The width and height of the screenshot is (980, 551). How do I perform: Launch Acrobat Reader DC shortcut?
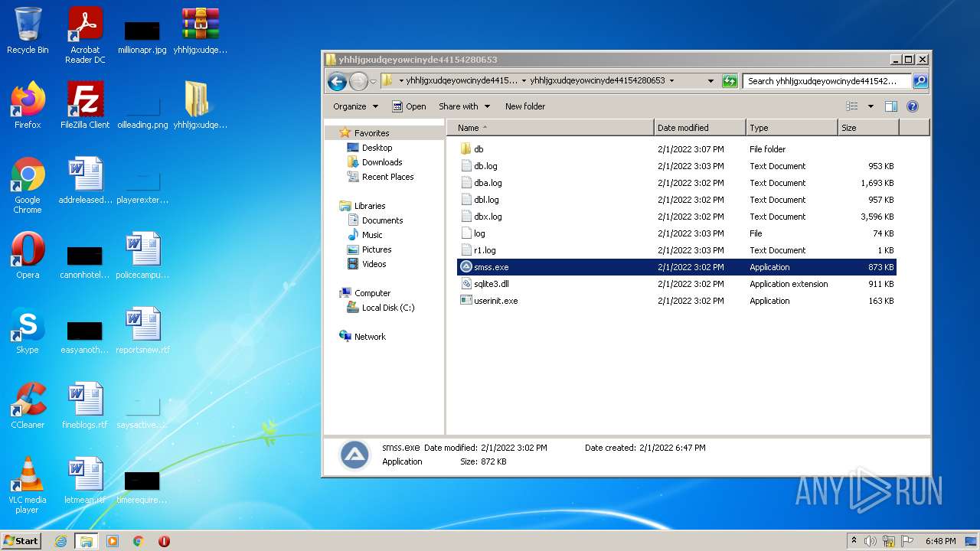[85, 35]
